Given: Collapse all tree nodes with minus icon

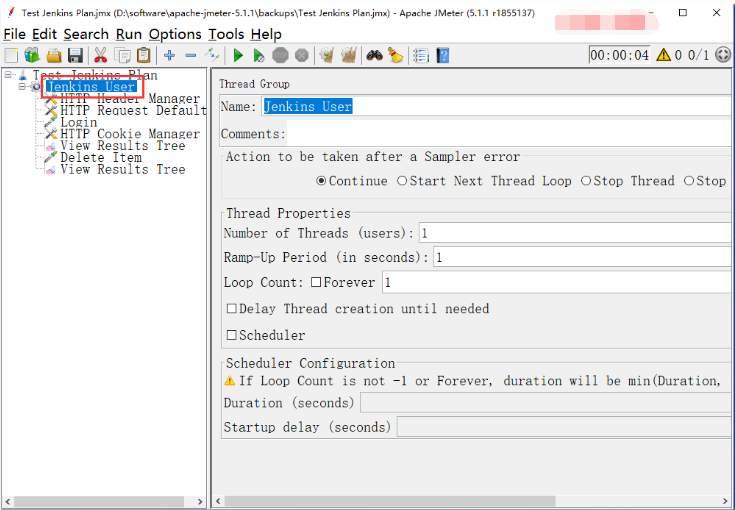Looking at the screenshot, I should [190, 55].
